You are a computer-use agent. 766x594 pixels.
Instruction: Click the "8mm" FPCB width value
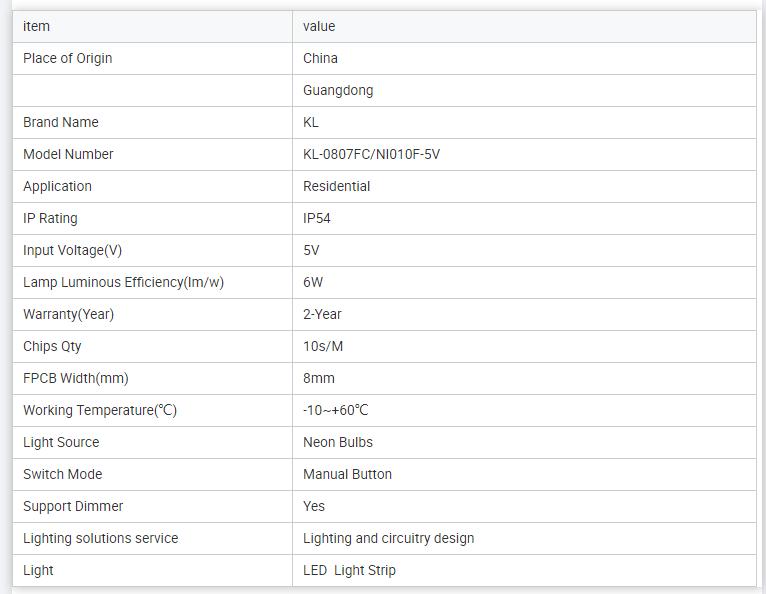319,378
